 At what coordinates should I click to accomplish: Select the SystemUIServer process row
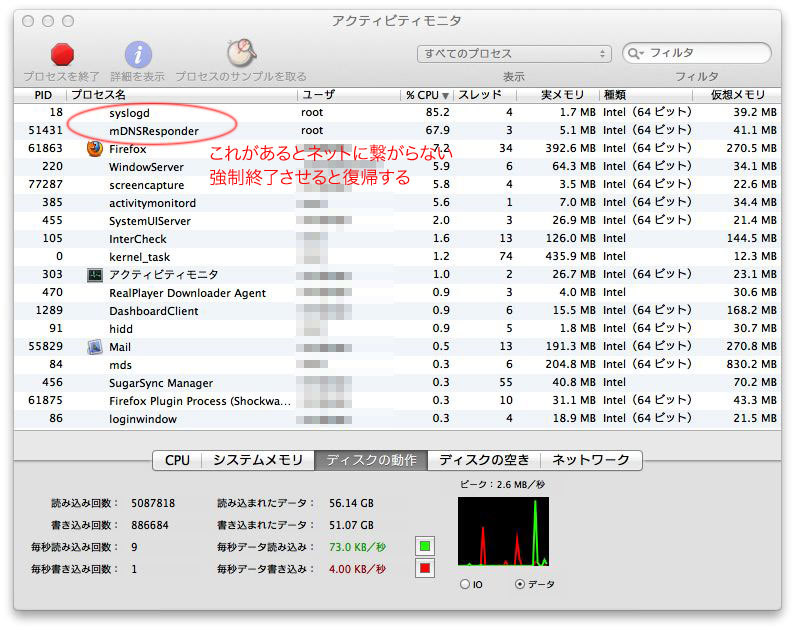click(398, 220)
